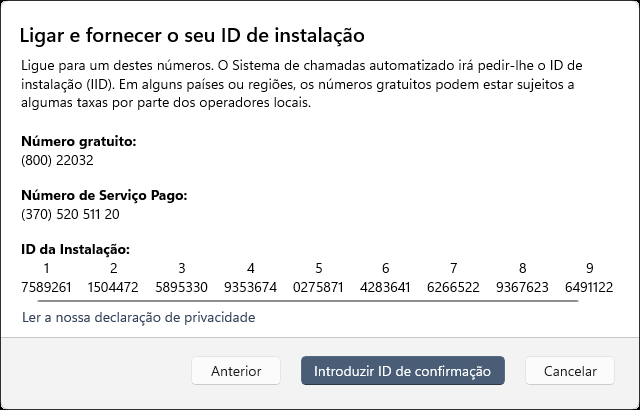Click installation ID group 9353674
The image size is (640, 410).
[250, 286]
